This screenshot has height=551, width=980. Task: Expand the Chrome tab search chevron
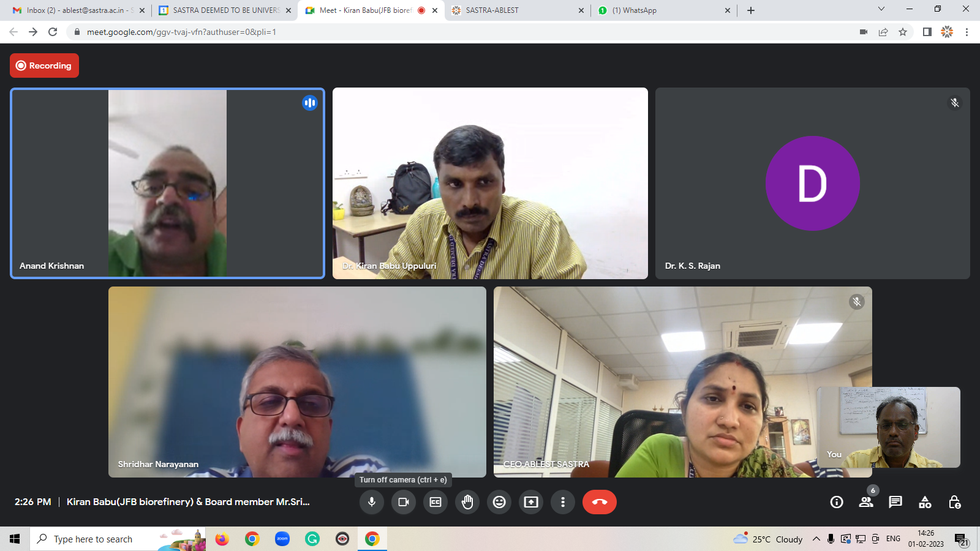[881, 9]
